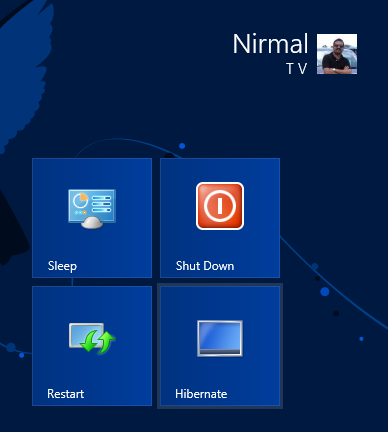
Task: Select the Nirmal user name
Action: [270, 44]
